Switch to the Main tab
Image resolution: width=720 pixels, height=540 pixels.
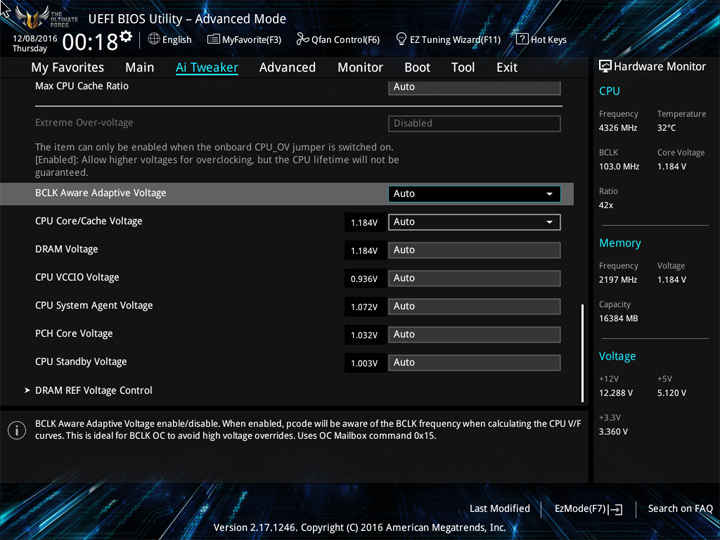pyautogui.click(x=140, y=68)
